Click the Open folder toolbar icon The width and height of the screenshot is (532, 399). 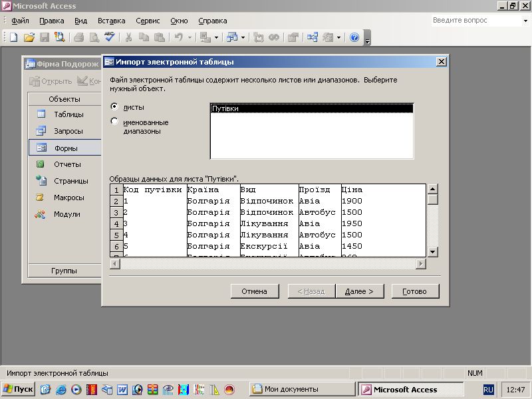(29, 37)
